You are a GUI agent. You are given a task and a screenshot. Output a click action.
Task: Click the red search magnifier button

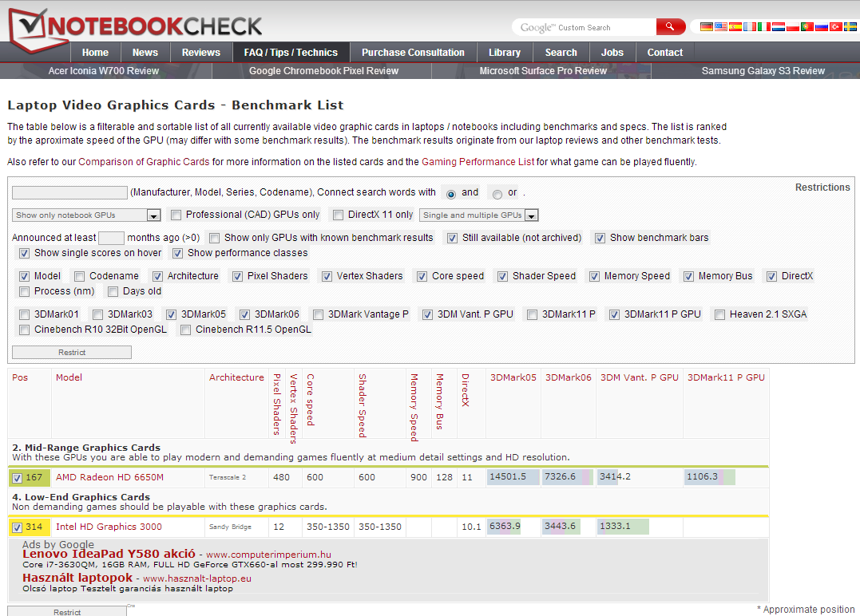click(x=670, y=26)
